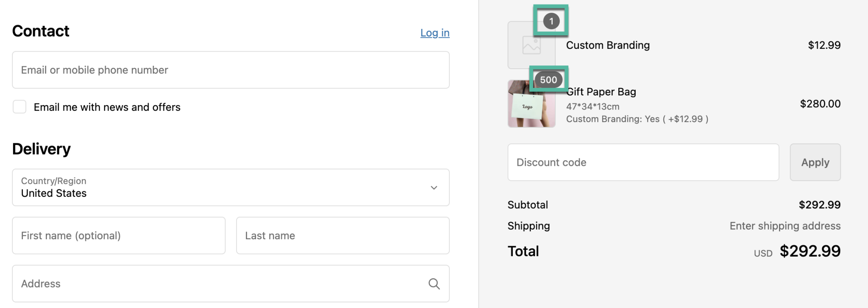Open the Gift Paper Bag product thumbnail
The image size is (868, 308).
click(531, 104)
